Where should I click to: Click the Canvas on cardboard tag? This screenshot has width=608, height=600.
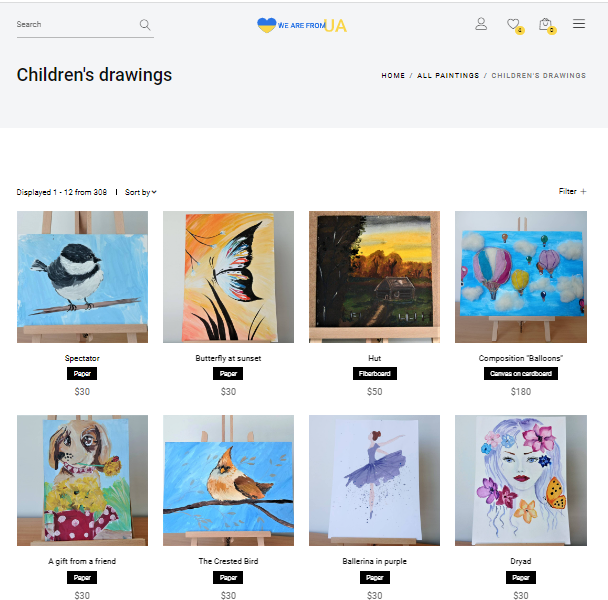coord(521,373)
